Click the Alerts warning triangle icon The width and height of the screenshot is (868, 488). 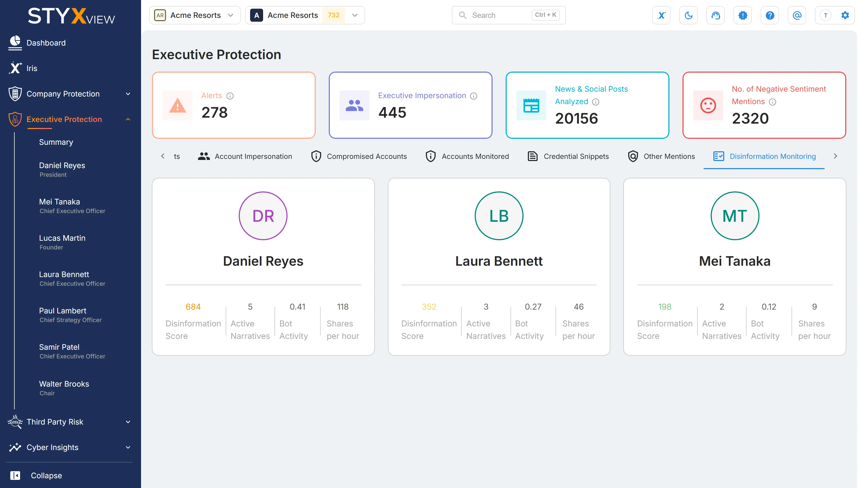pos(178,105)
